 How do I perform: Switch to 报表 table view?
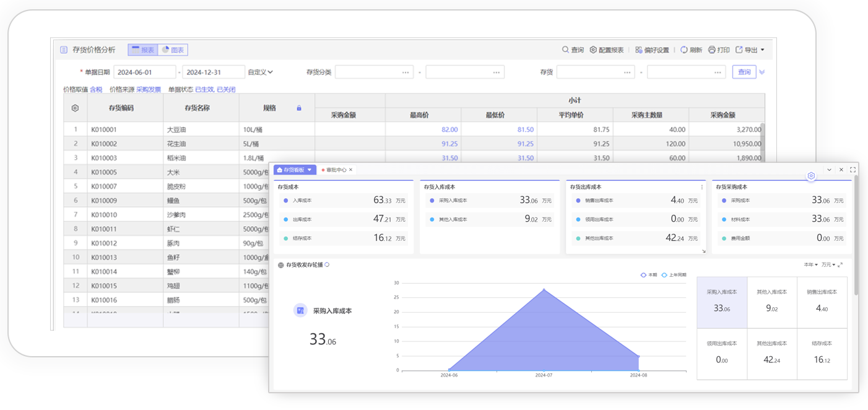pos(143,50)
